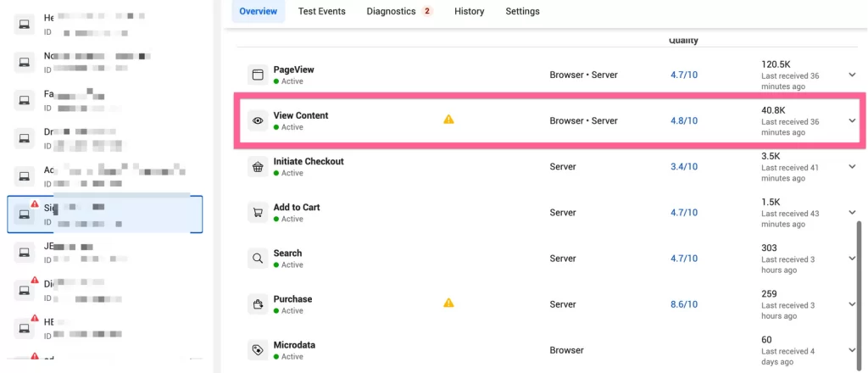Image resolution: width=868 pixels, height=373 pixels.
Task: Open the History tab
Action: click(469, 11)
